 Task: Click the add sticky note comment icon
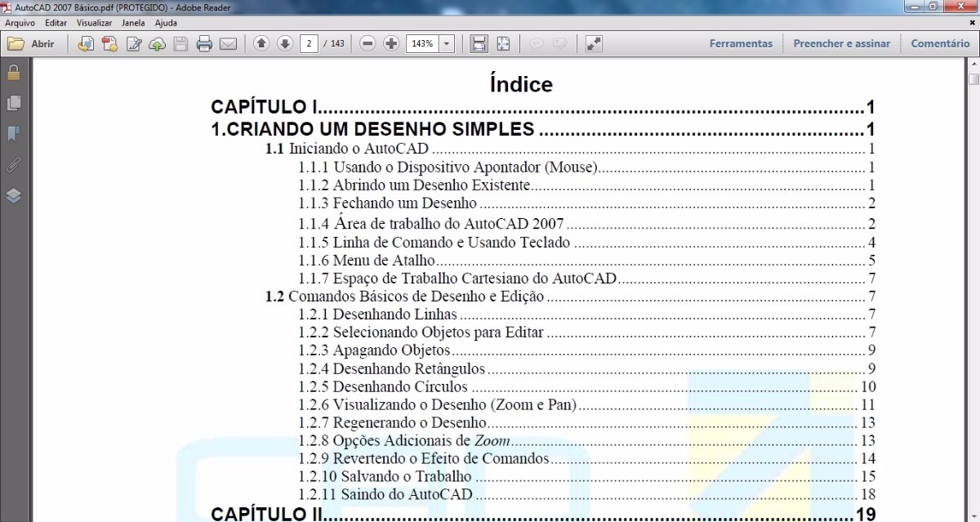[x=537, y=43]
